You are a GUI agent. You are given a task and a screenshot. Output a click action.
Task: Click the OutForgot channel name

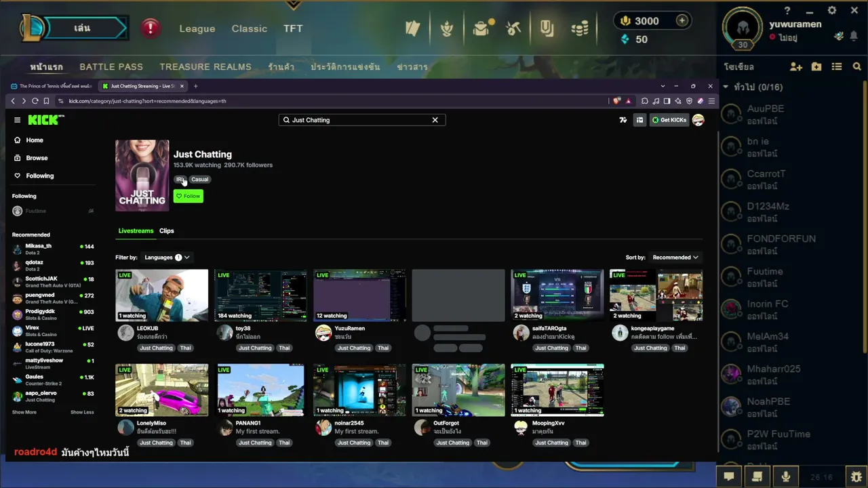coord(446,423)
